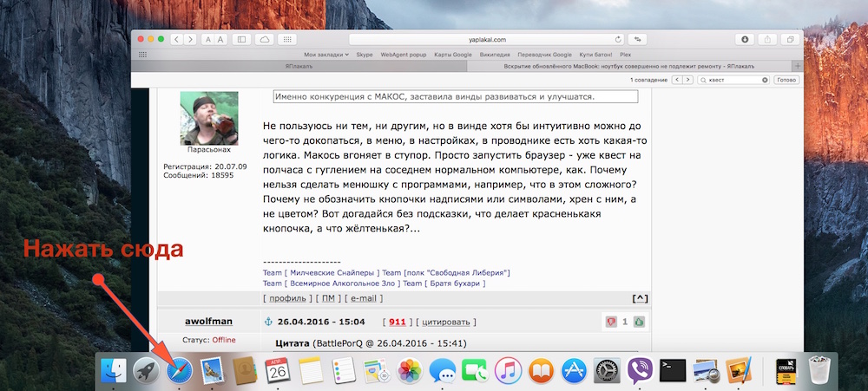Open Launchpad in the Dock
Screen dimensions: 868x391
pyautogui.click(x=146, y=370)
